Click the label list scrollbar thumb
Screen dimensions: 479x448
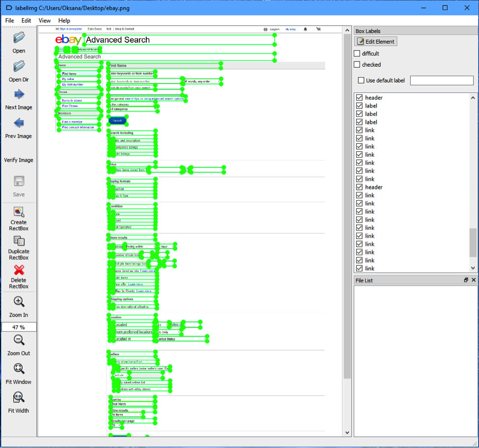[473, 243]
